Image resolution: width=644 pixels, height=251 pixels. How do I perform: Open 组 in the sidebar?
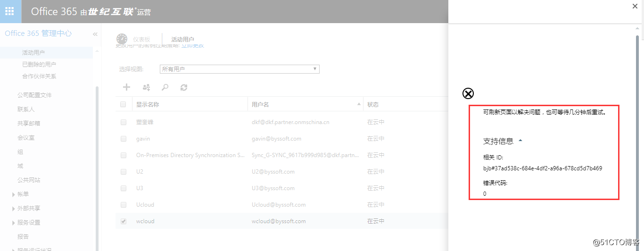pyautogui.click(x=20, y=151)
